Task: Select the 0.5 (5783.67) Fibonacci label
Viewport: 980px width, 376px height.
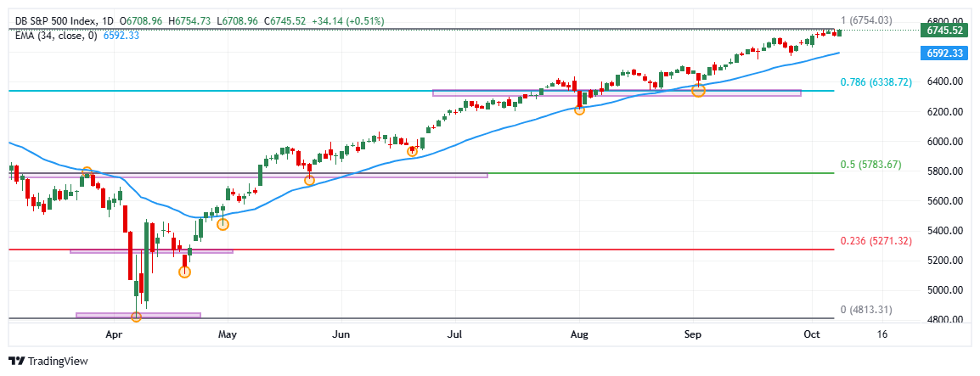Action: [871, 165]
